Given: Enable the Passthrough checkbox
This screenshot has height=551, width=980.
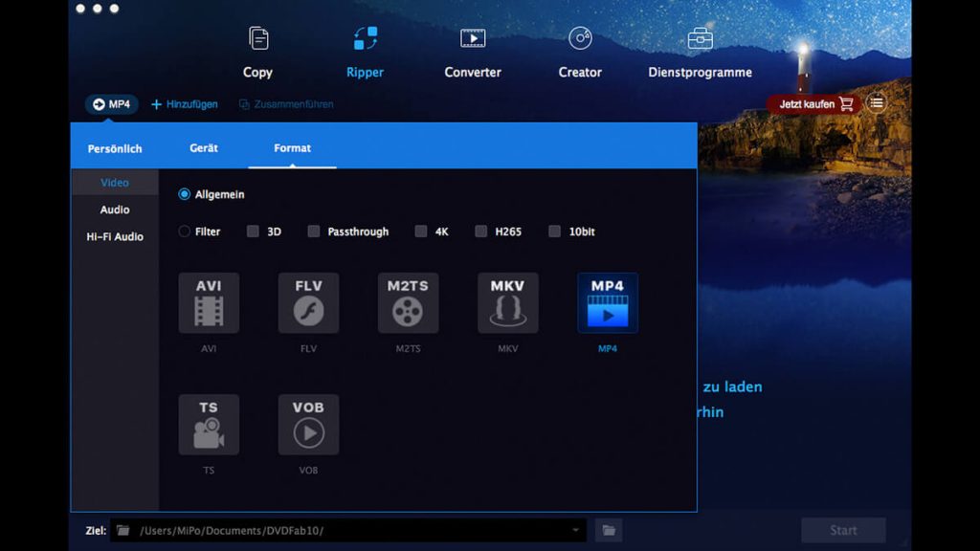Looking at the screenshot, I should [x=314, y=231].
